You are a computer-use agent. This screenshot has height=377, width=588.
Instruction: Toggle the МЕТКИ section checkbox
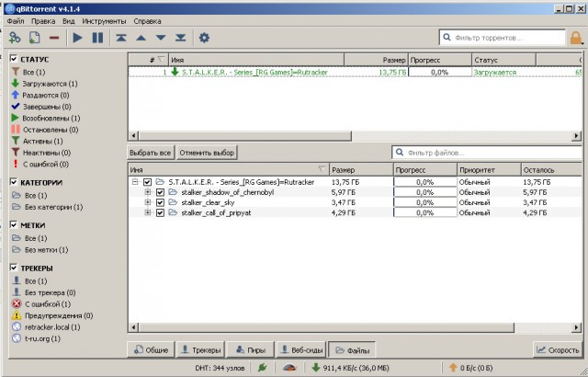[14, 225]
